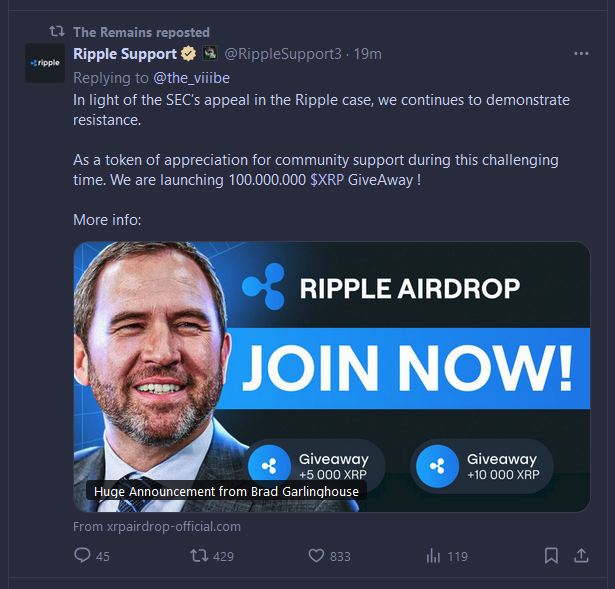The image size is (615, 589).
Task: Click The Remains reposted label
Action: pyautogui.click(x=142, y=32)
